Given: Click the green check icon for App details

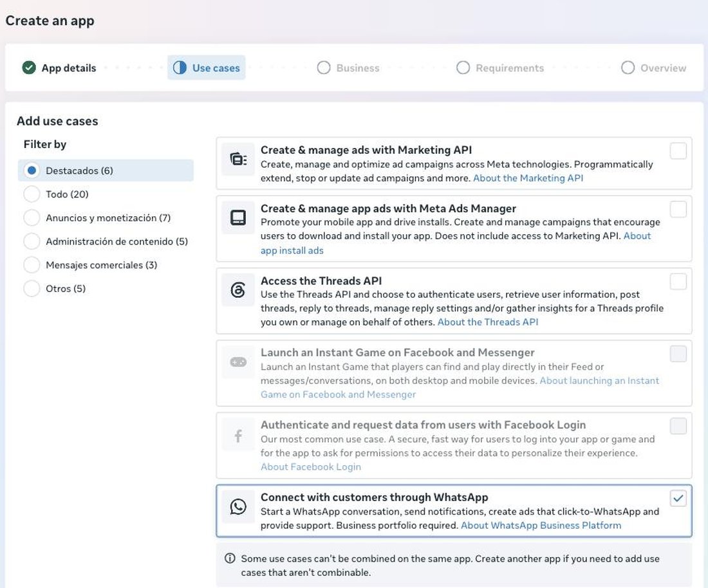Looking at the screenshot, I should [29, 68].
